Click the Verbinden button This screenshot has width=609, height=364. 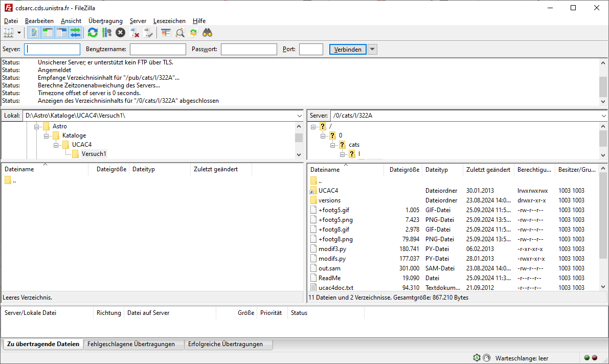(348, 50)
